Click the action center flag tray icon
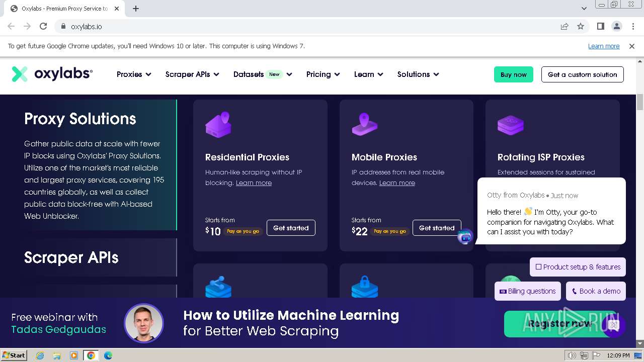The image size is (644, 362). point(595,355)
